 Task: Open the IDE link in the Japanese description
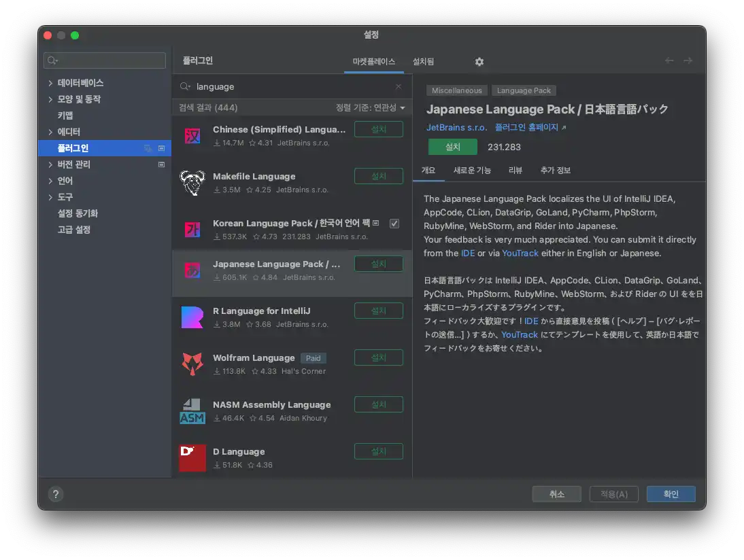pyautogui.click(x=531, y=321)
